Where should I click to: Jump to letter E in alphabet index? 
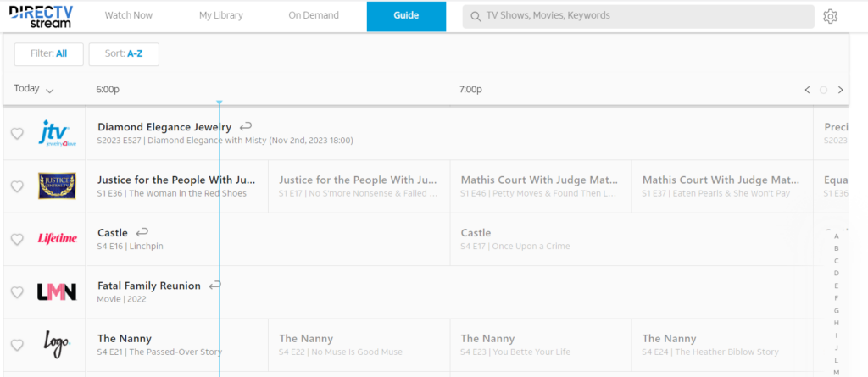pyautogui.click(x=837, y=286)
